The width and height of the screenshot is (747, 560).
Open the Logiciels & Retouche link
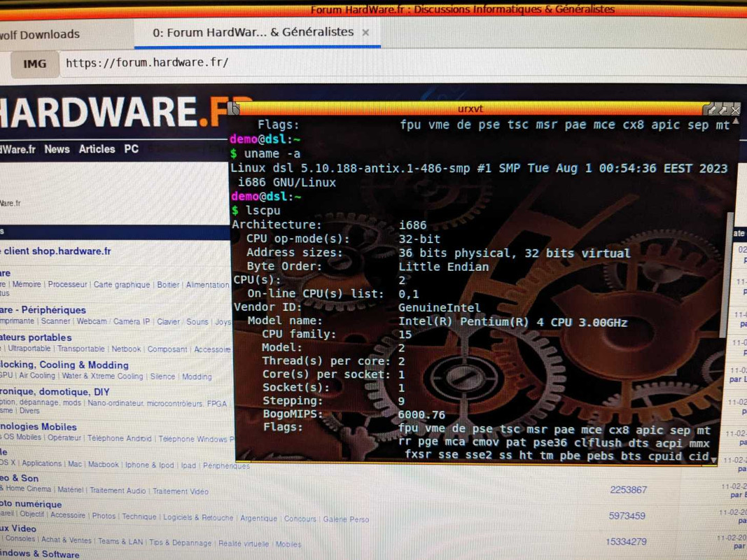[198, 517]
